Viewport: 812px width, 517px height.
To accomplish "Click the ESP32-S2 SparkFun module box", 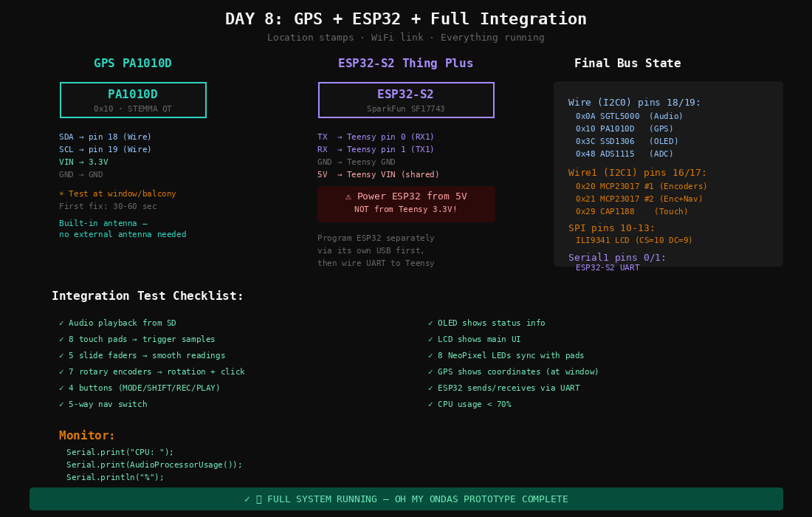I will (x=406, y=100).
